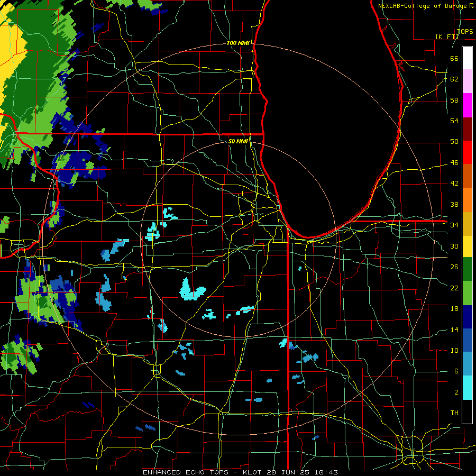Click the 42 scale value
476x476 pixels.
pos(454,184)
